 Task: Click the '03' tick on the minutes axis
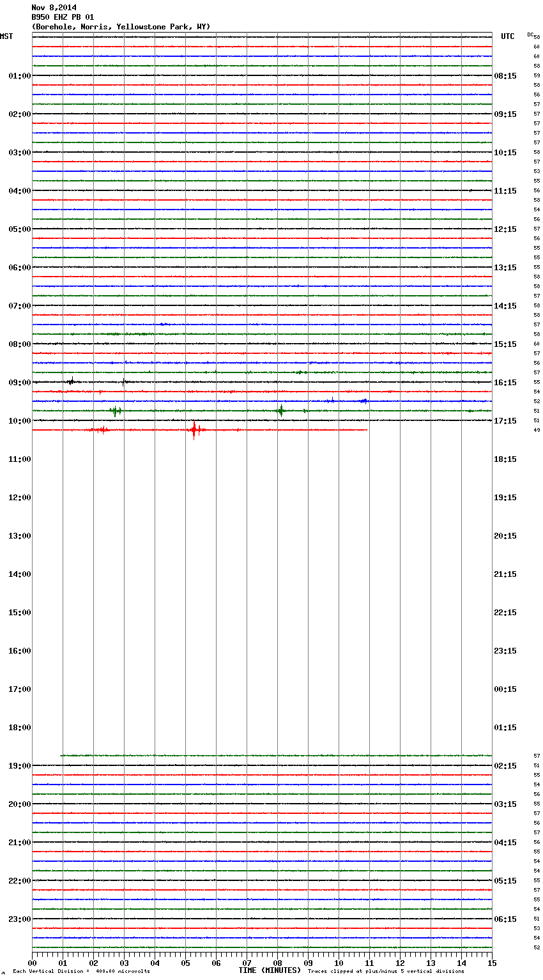click(x=124, y=963)
